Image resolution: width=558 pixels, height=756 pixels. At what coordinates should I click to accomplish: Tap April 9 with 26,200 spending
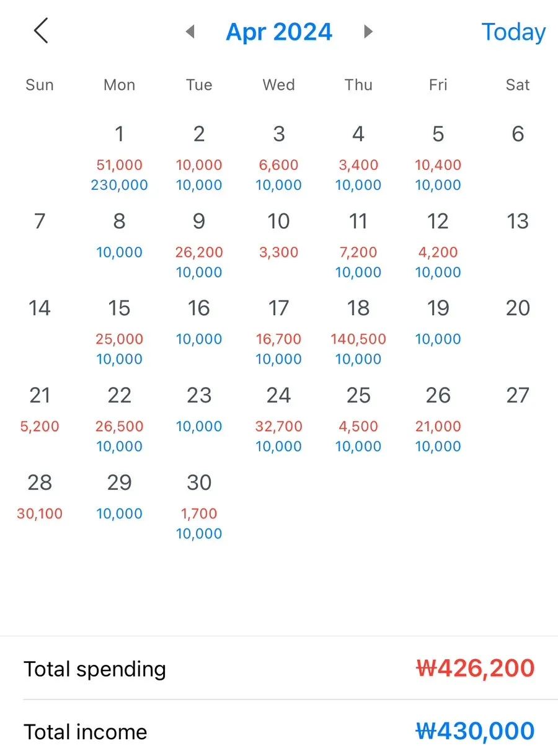[199, 243]
